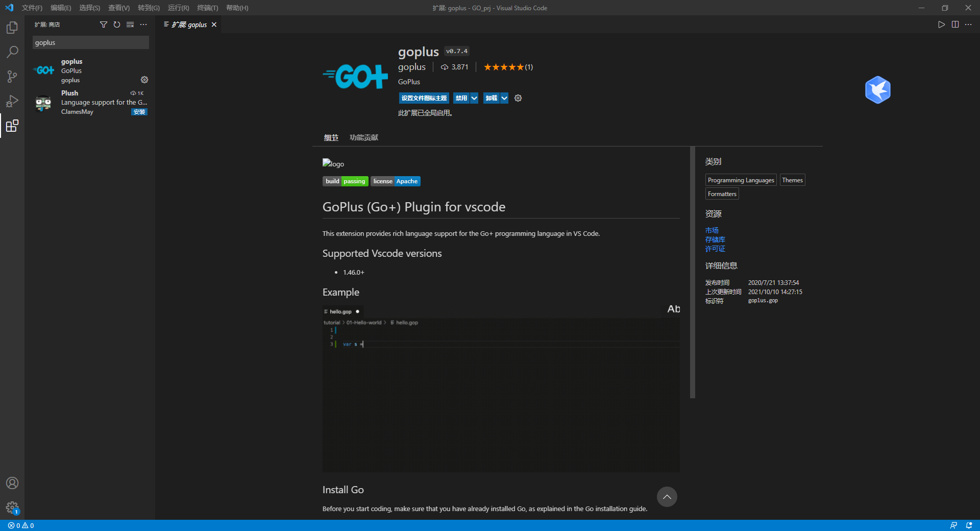Open the extensions panel more actions menu
Viewport: 980px width, 531px height.
[143, 25]
